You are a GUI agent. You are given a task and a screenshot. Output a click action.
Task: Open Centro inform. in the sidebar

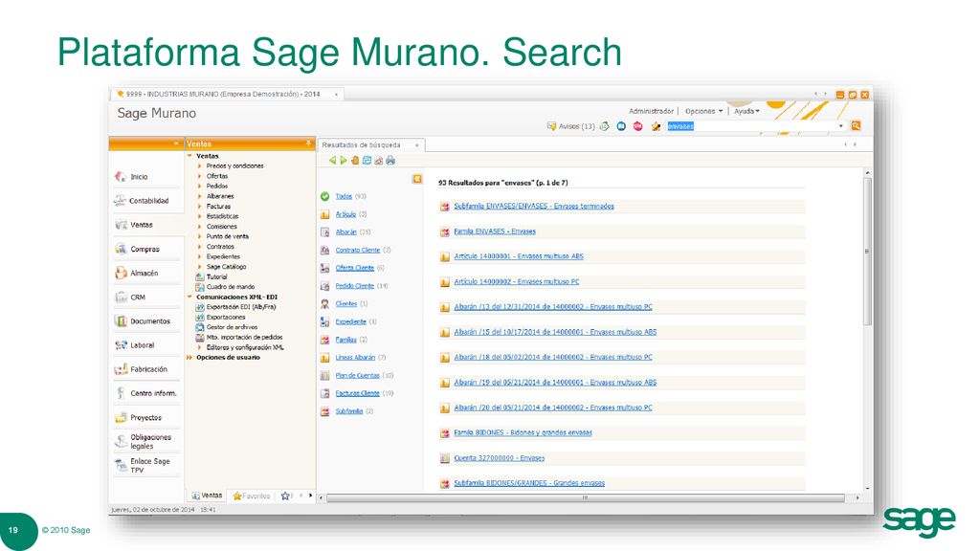point(146,393)
